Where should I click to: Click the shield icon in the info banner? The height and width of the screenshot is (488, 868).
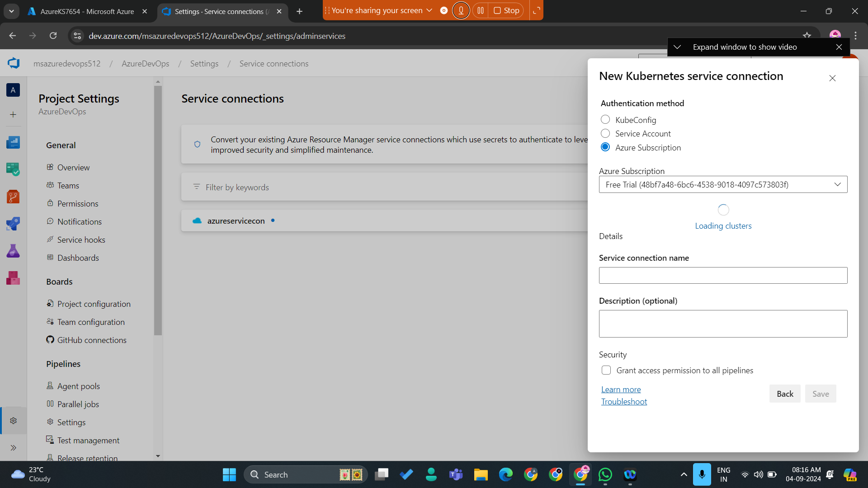[x=197, y=144]
